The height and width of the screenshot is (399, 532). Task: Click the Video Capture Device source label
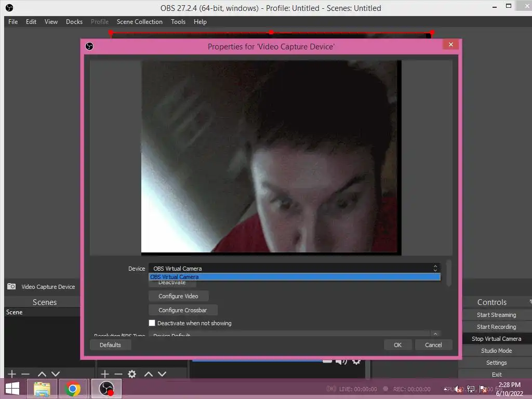pyautogui.click(x=48, y=287)
